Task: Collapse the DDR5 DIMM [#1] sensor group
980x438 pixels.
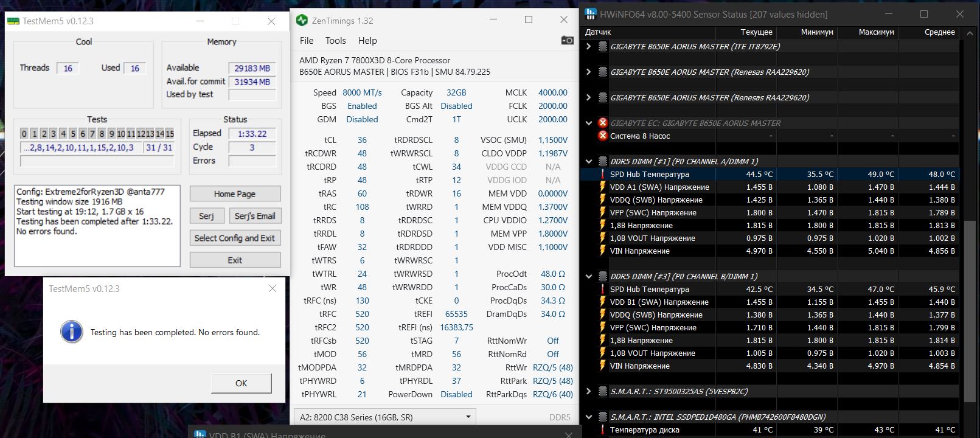Action: pos(588,161)
